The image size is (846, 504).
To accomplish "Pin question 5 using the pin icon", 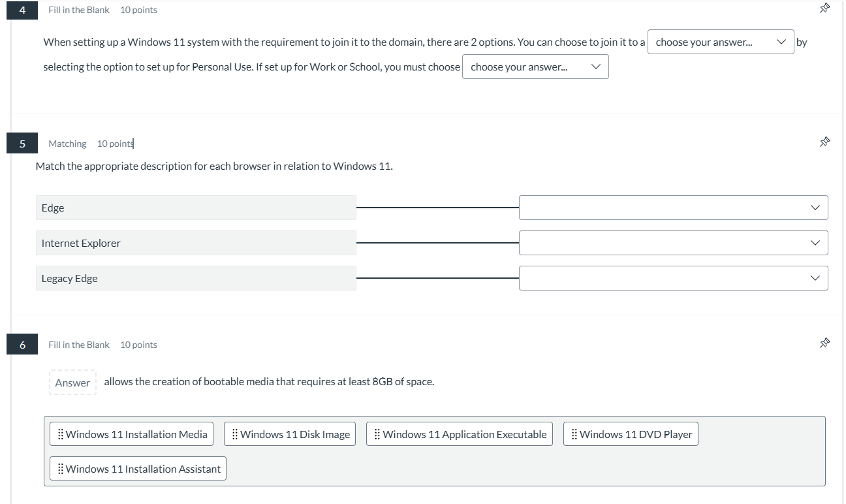I will tap(824, 142).
